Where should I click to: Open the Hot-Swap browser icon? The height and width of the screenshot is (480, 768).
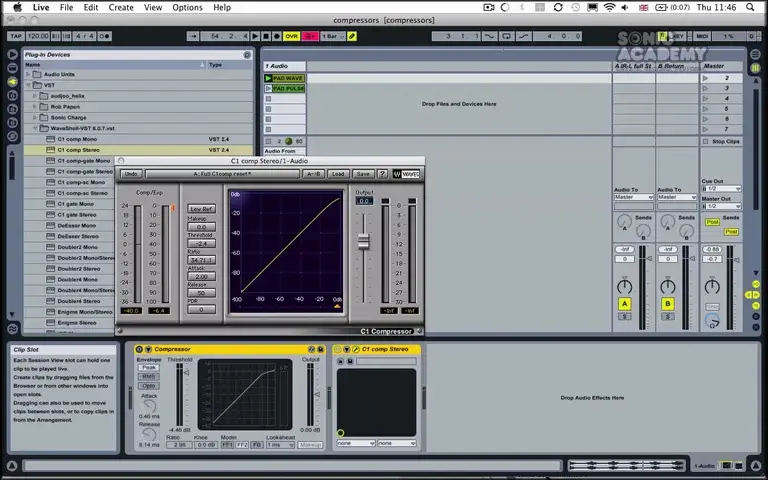pyautogui.click(x=12, y=136)
